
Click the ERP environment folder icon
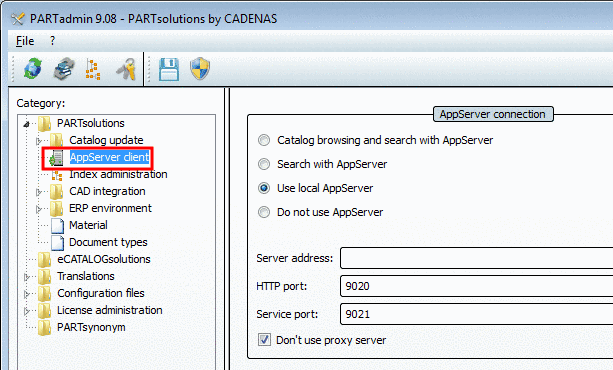[x=56, y=208]
